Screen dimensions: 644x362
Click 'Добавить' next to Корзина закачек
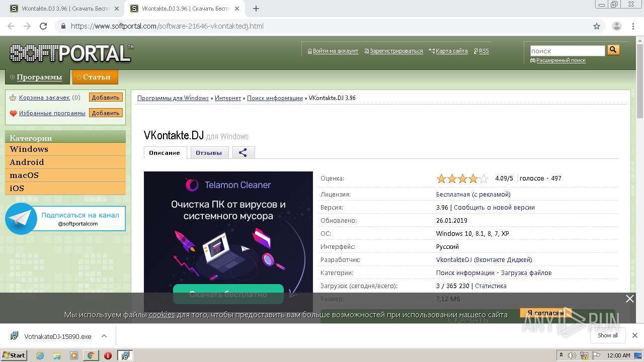pos(106,98)
